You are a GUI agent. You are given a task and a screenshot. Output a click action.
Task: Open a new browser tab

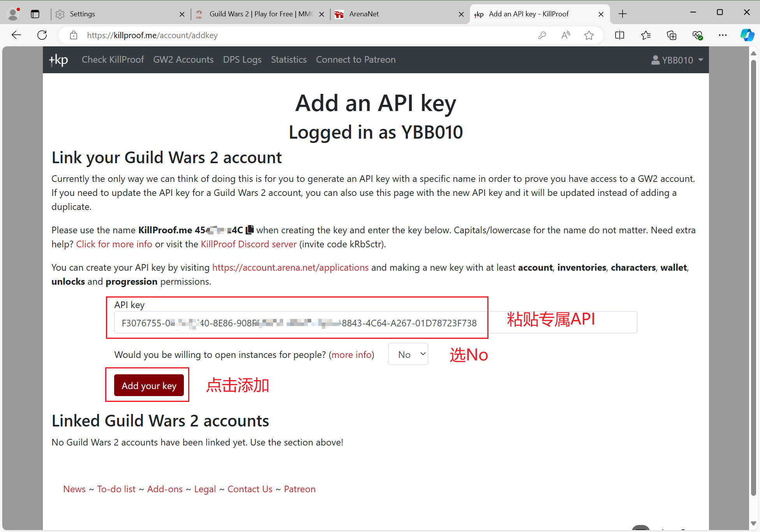(x=622, y=14)
